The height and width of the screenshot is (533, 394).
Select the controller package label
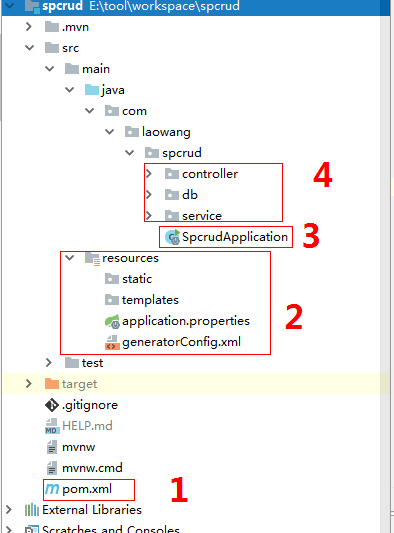[x=210, y=174]
